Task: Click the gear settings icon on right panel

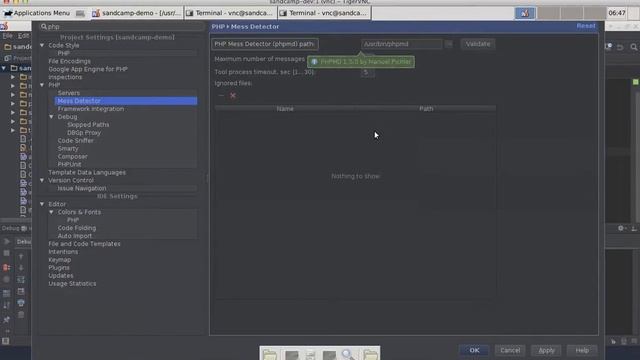Action: tap(621, 229)
